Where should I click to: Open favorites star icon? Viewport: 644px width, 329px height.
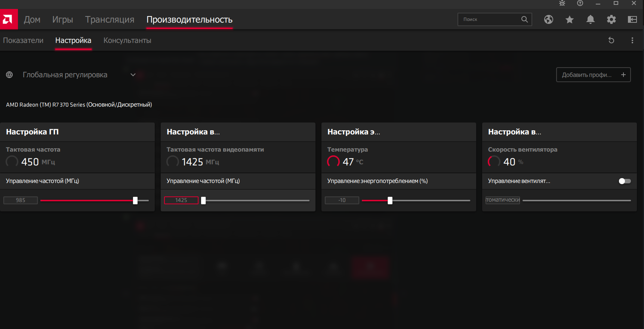point(570,19)
